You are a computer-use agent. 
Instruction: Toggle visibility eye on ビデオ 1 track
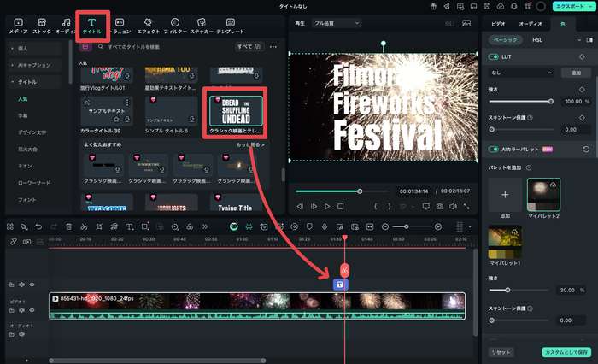point(32,310)
